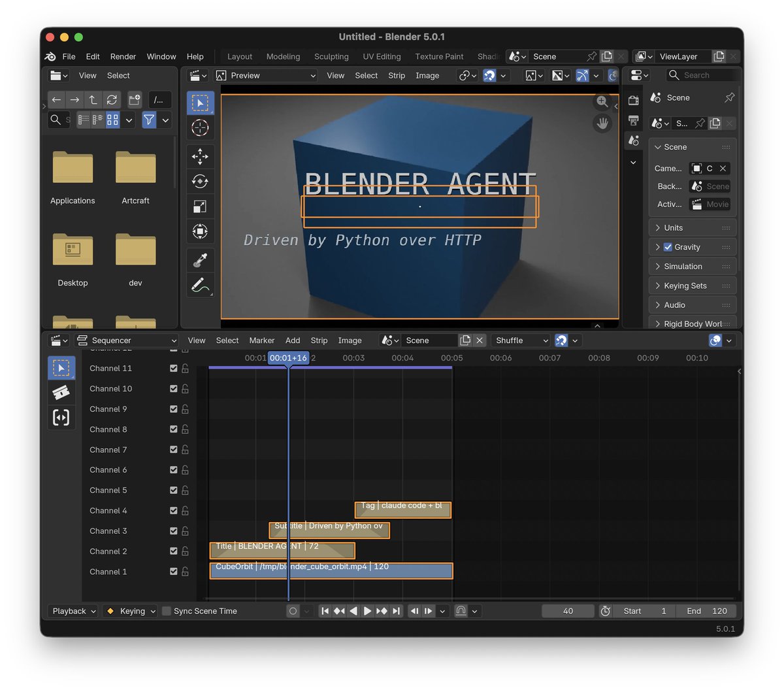This screenshot has width=784, height=690.
Task: Open the sequencer Add menu
Action: tap(293, 340)
